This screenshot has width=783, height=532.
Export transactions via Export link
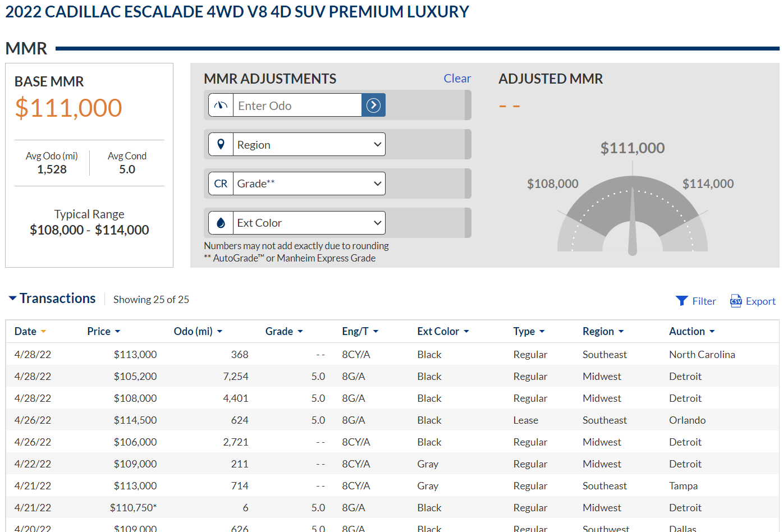[761, 301]
